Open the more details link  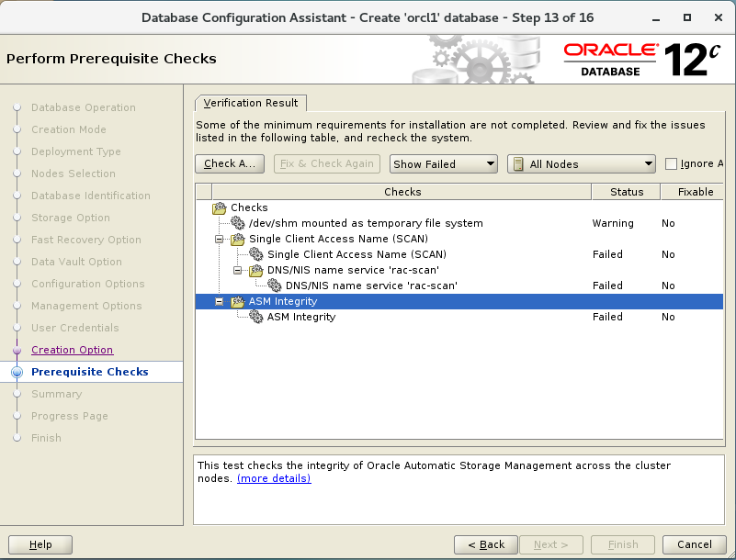coord(274,478)
